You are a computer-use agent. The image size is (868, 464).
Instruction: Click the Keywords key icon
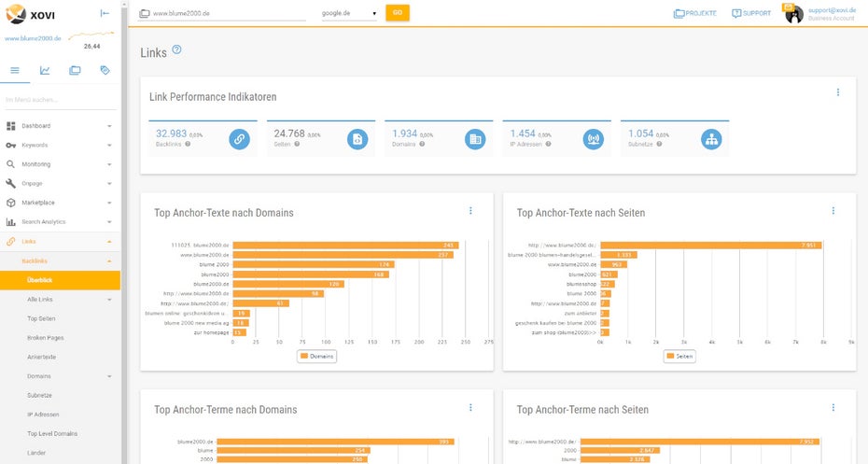tap(10, 145)
